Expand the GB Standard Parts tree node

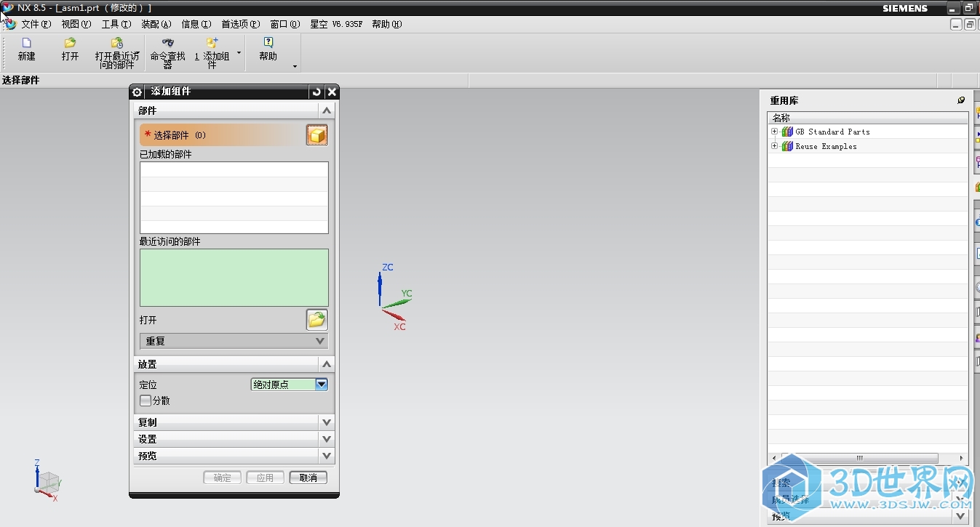[x=775, y=132]
